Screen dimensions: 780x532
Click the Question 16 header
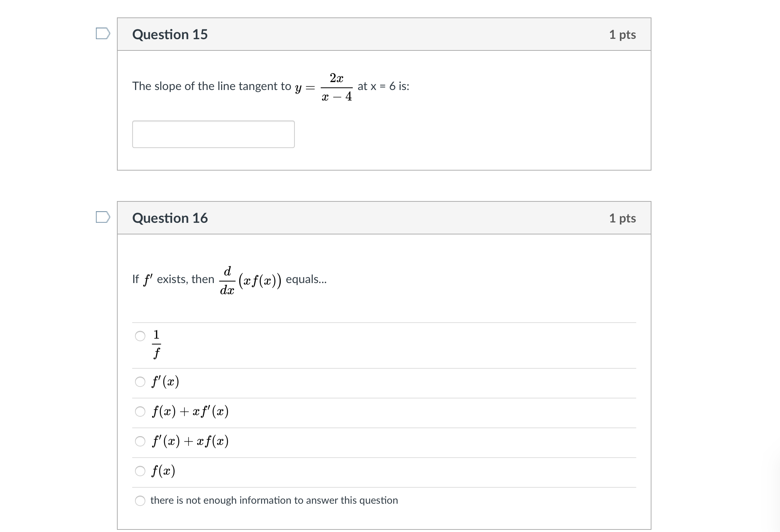pos(170,217)
